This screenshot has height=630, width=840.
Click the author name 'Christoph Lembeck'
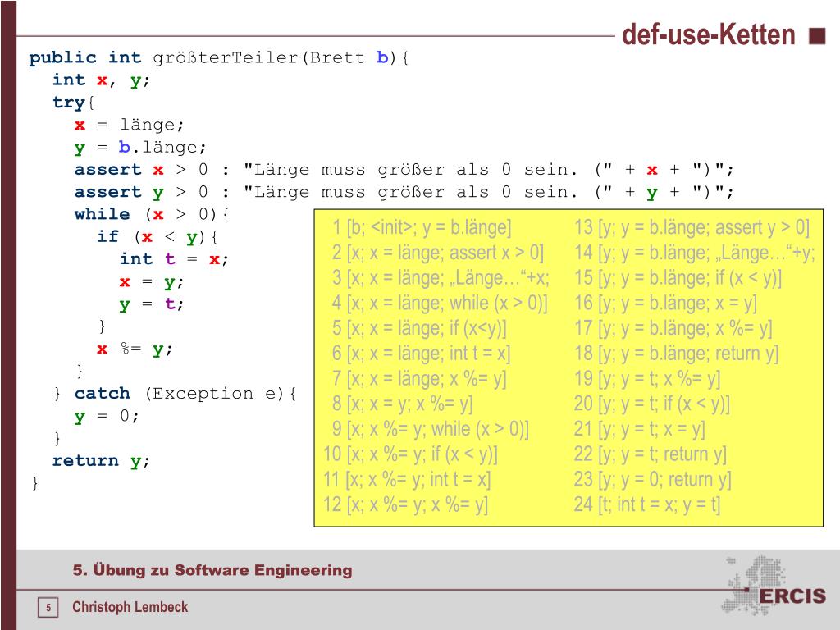tap(130, 607)
